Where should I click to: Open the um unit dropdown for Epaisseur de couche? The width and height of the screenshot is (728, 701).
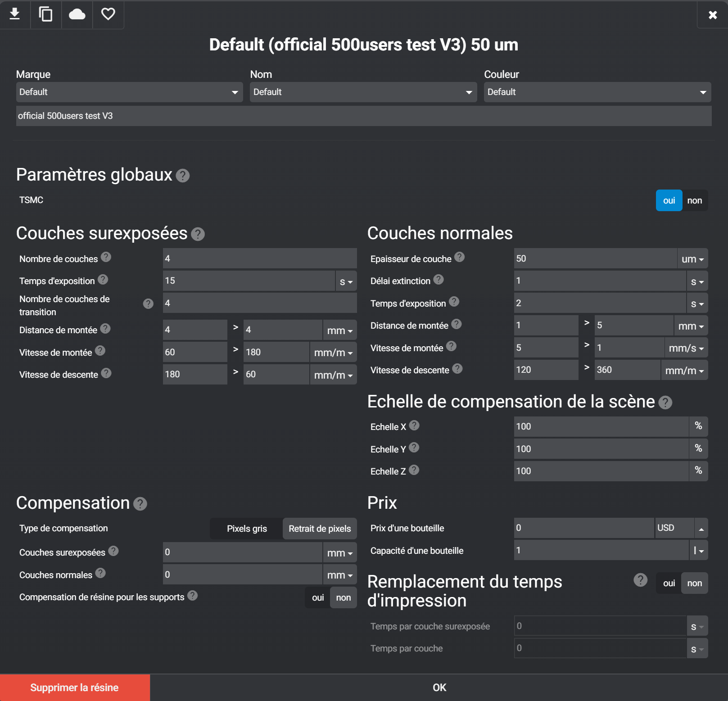tap(692, 259)
